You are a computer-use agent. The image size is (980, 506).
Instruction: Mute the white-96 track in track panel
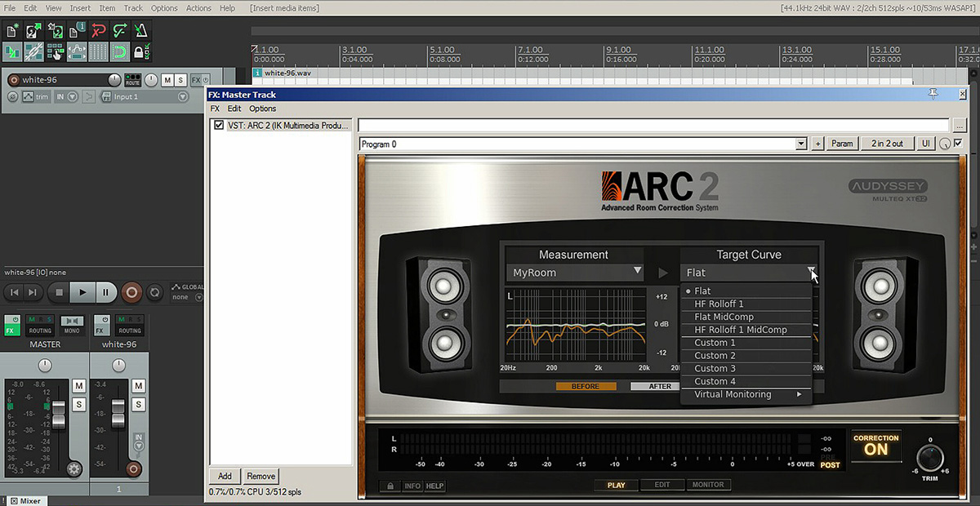pos(167,80)
